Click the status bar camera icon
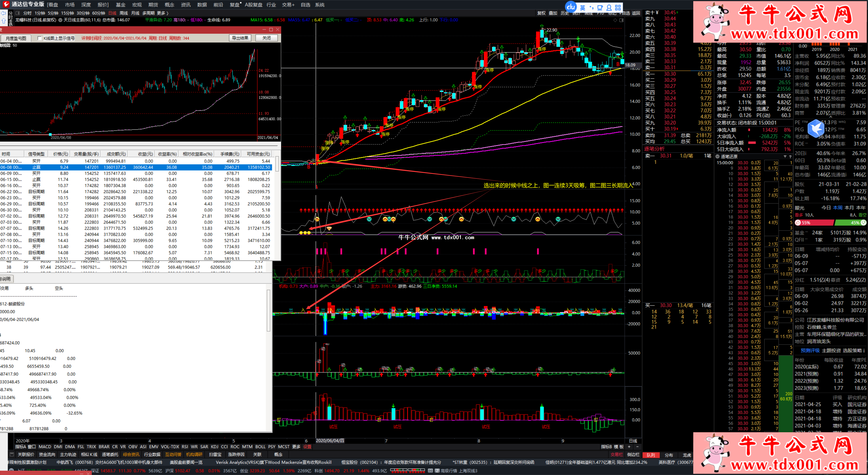This screenshot has width=868, height=475. (x=430, y=471)
